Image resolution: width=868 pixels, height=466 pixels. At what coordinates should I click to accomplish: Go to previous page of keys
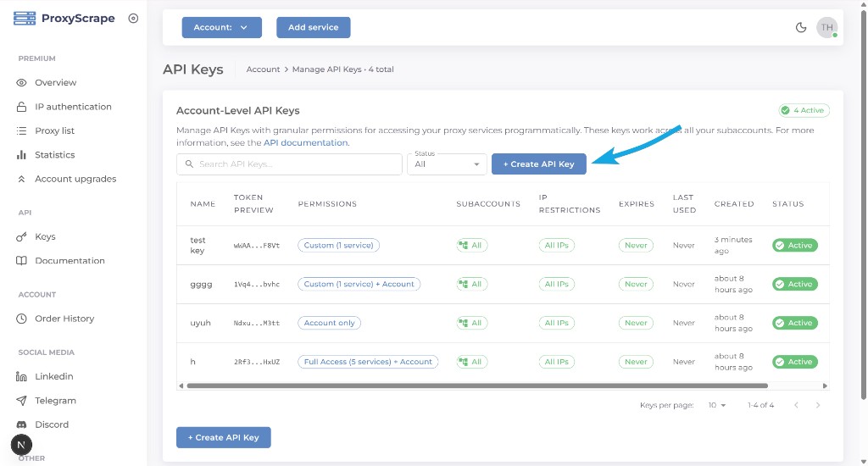tap(796, 405)
